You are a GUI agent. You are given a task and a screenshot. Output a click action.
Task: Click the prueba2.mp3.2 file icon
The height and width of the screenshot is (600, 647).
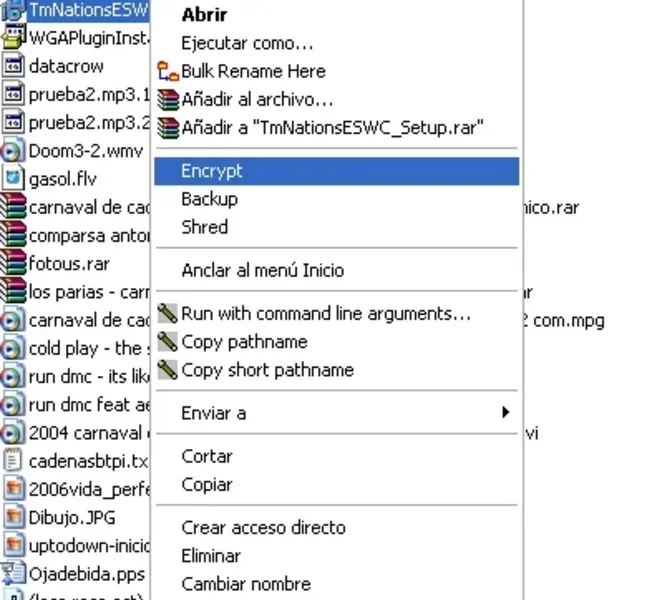pyautogui.click(x=13, y=122)
